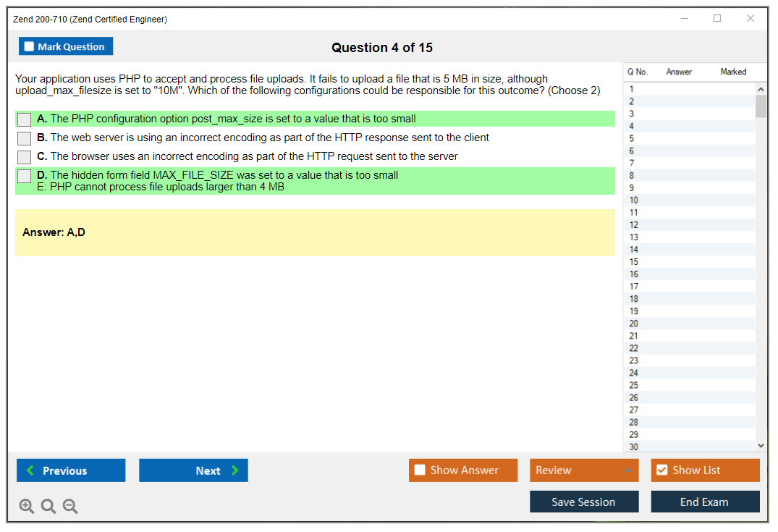This screenshot has width=778, height=532.
Task: Select question 10 in the list
Action: point(635,200)
